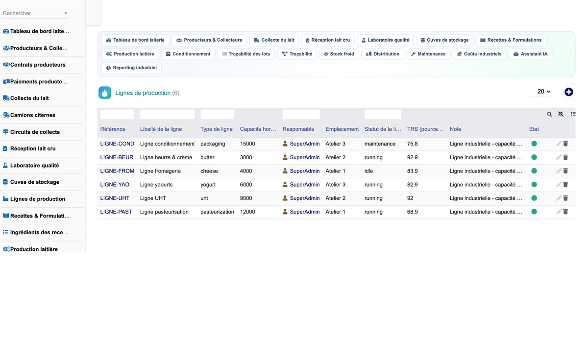Delete the LIGNE-YAO row
Screen dimensions: 588x364
click(565, 185)
